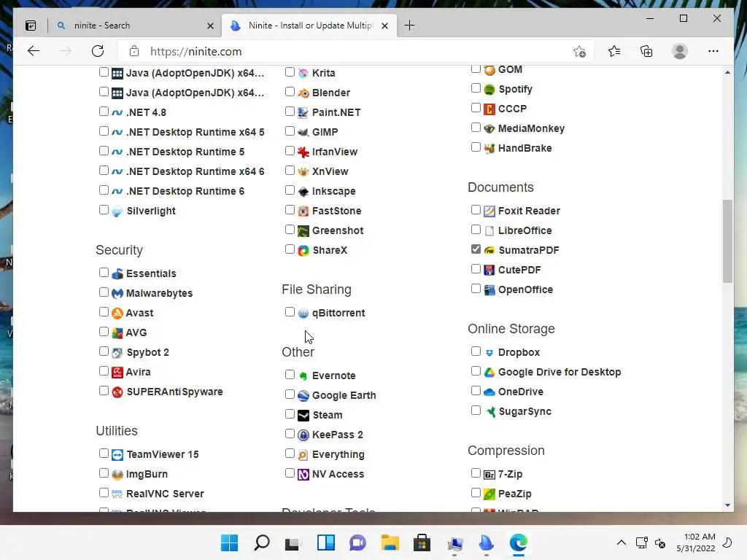Click the Google Earth icon
The image size is (747, 560).
tap(303, 396)
